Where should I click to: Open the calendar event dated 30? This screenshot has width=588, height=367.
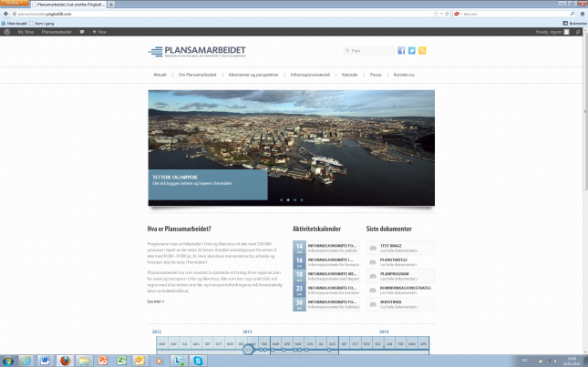pos(326,304)
